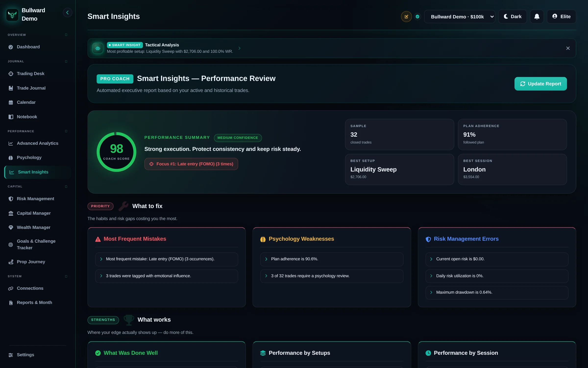The width and height of the screenshot is (588, 368).
Task: Open the Bullward Demo $100k account dropdown
Action: pyautogui.click(x=460, y=17)
